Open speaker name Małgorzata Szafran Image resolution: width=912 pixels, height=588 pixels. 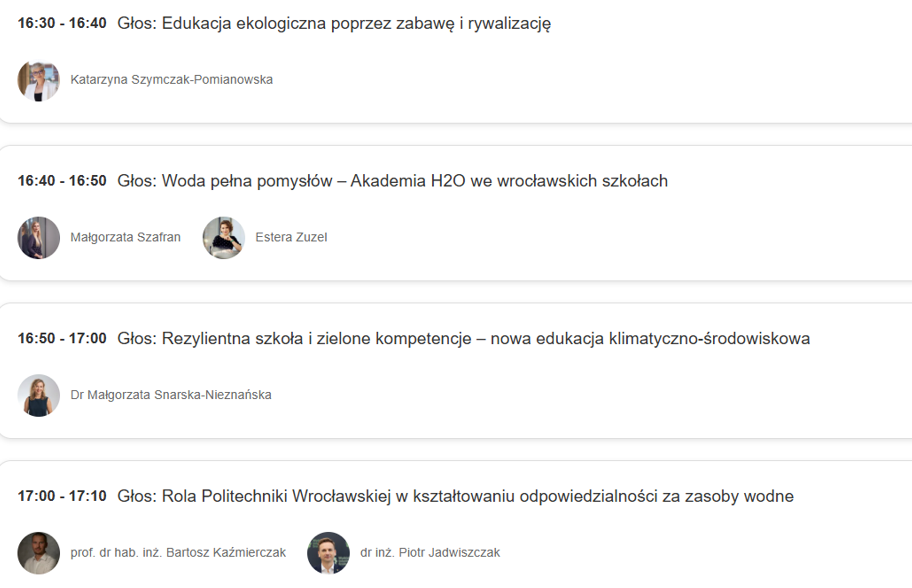[125, 238]
